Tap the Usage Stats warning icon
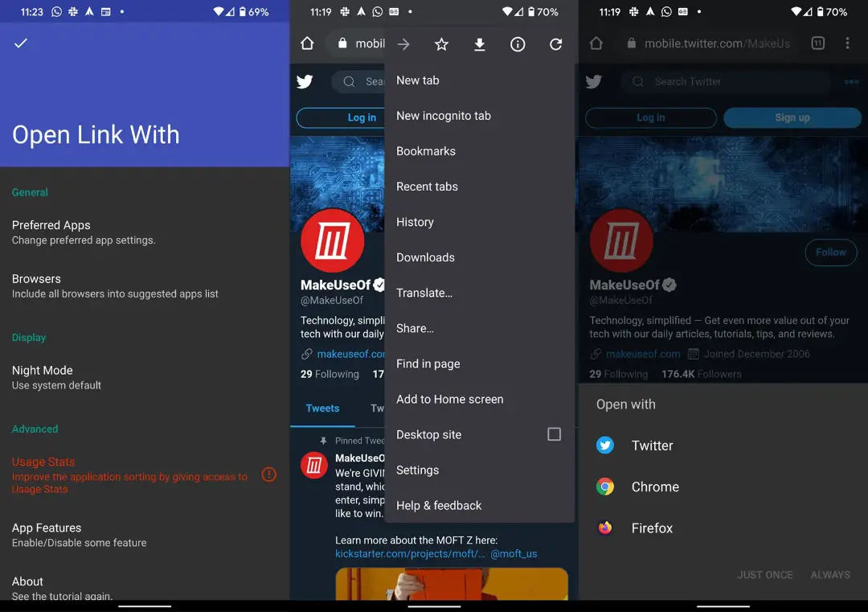 [269, 474]
